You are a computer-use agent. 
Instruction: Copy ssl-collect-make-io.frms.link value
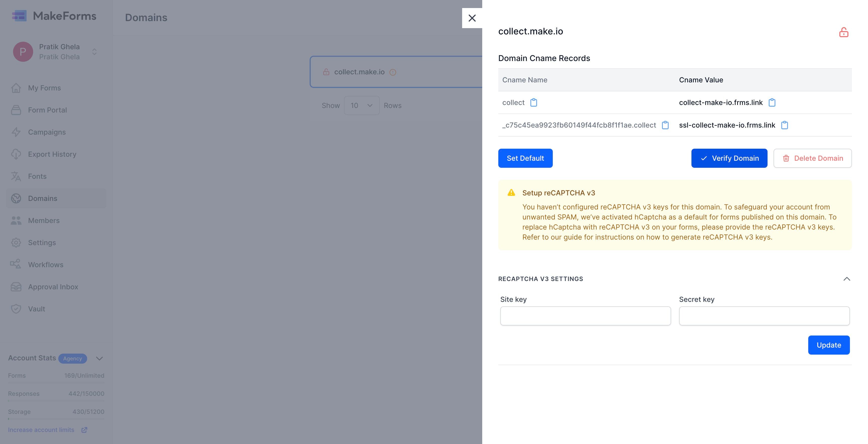784,125
